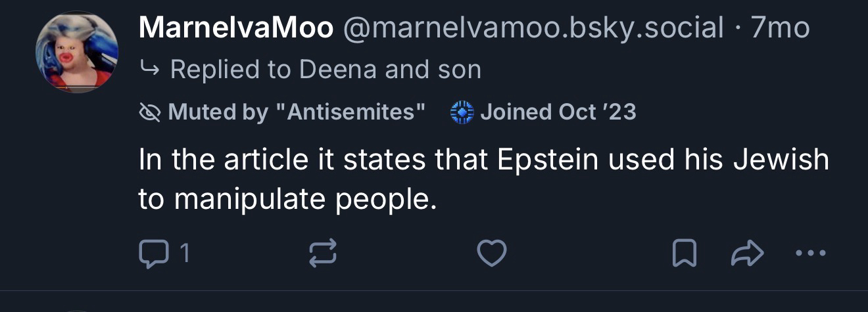868x312 pixels.
Task: Repost this post using the repost icon
Action: click(x=323, y=254)
